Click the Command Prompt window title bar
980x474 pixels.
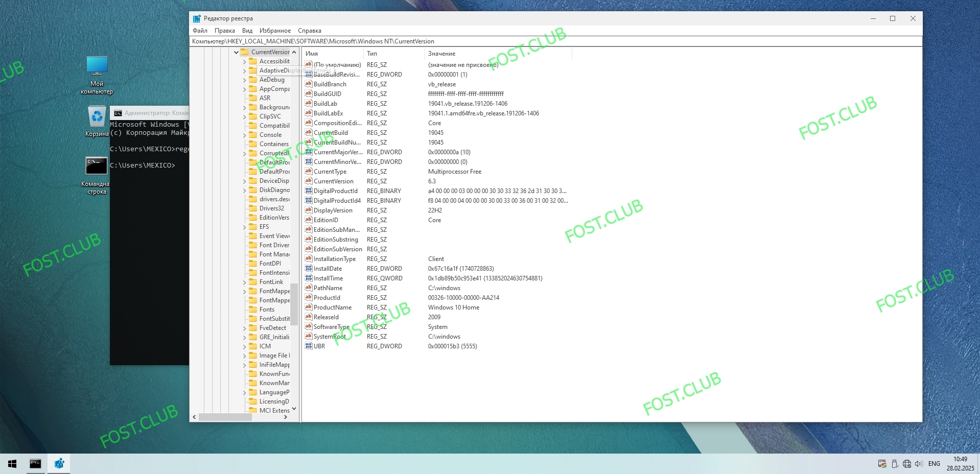coord(150,113)
